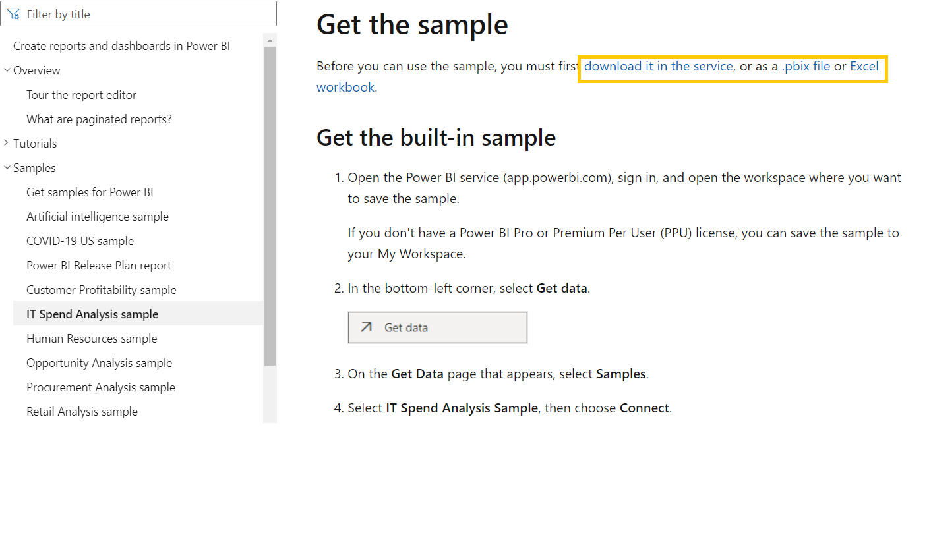Click the Get data button image
This screenshot has height=560, width=929.
tap(438, 327)
